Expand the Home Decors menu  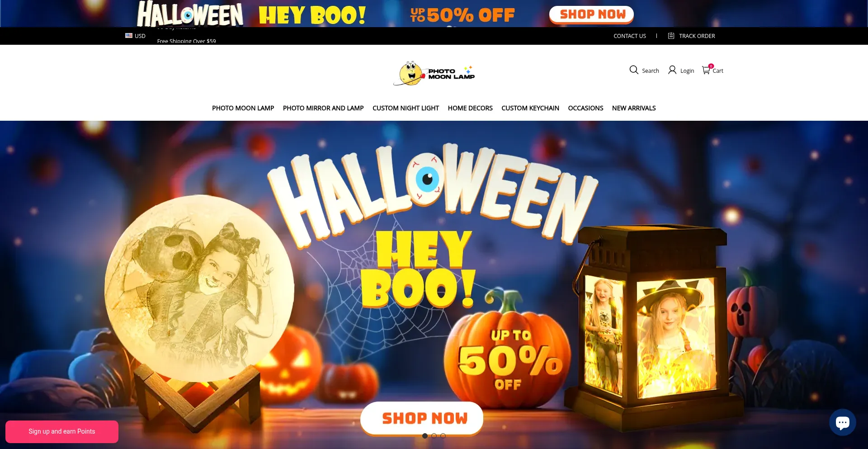pyautogui.click(x=470, y=108)
